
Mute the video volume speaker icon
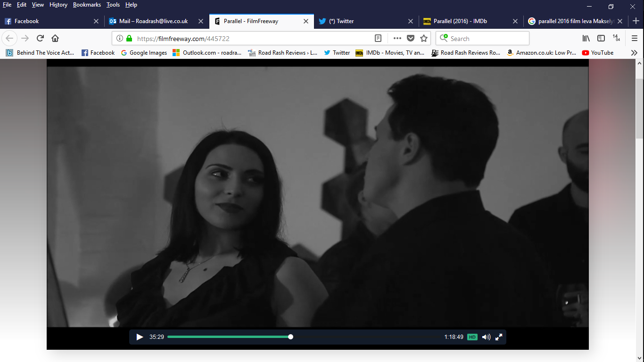pos(486,337)
